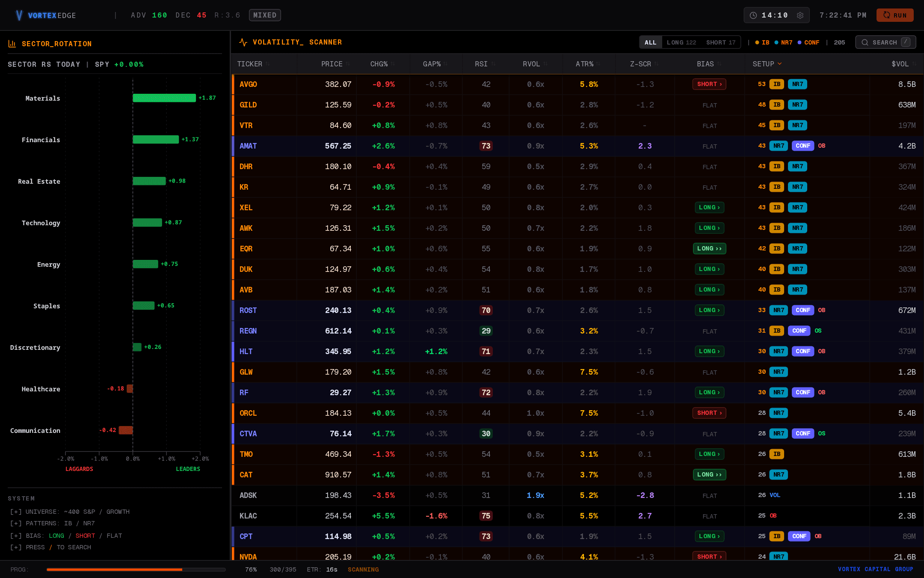Toggle the MIXED market breadth badge
The width and height of the screenshot is (924, 578).
pyautogui.click(x=265, y=15)
